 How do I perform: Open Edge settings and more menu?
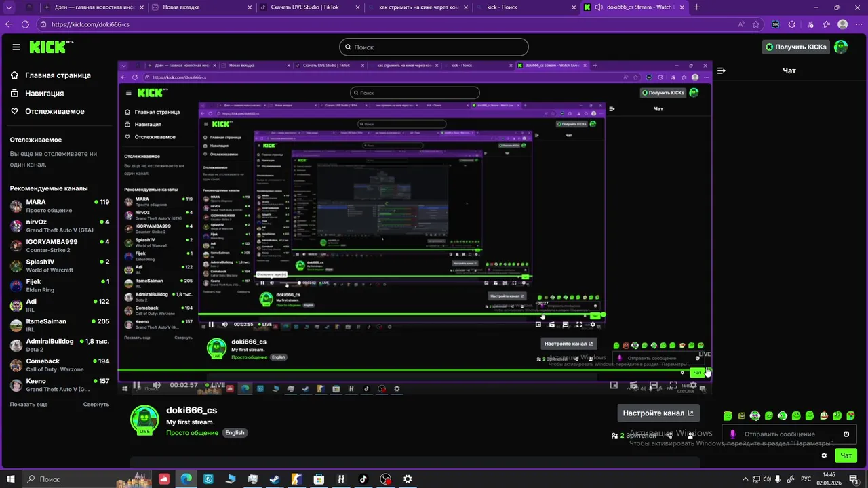[859, 24]
